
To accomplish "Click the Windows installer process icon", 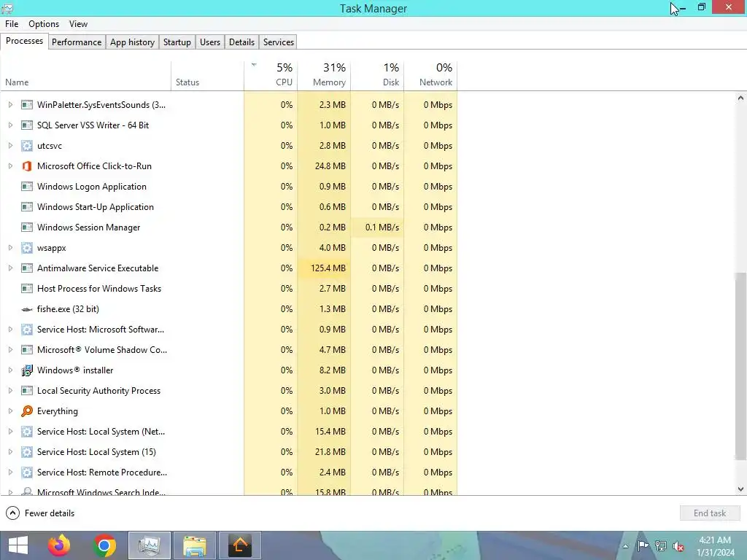I will click(27, 370).
